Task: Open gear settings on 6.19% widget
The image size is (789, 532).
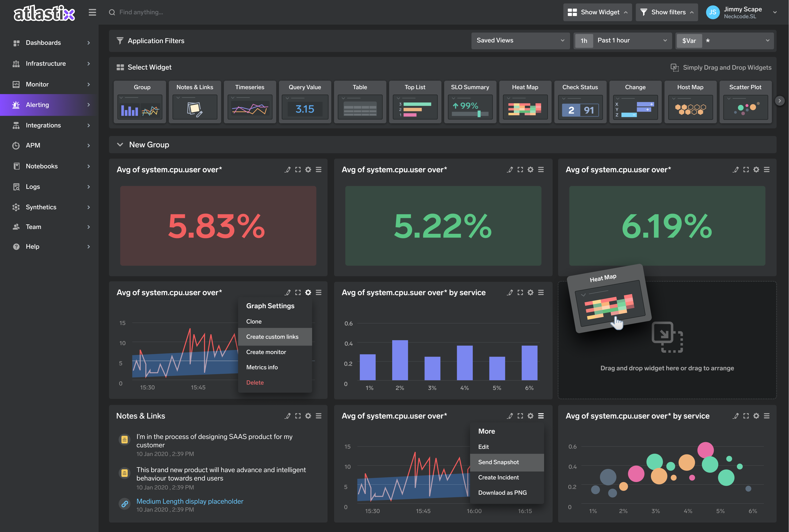Action: point(756,170)
